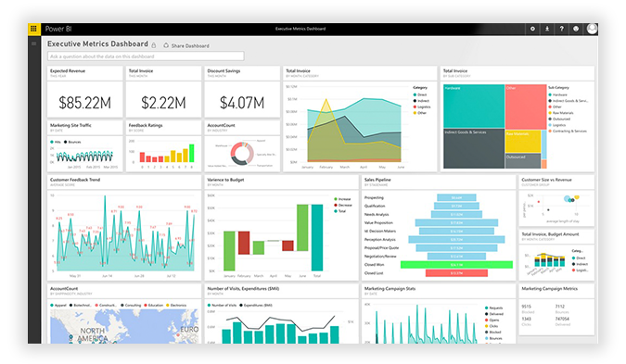Click the Logistics legend item under Category
This screenshot has height=364, width=626.
point(422,107)
